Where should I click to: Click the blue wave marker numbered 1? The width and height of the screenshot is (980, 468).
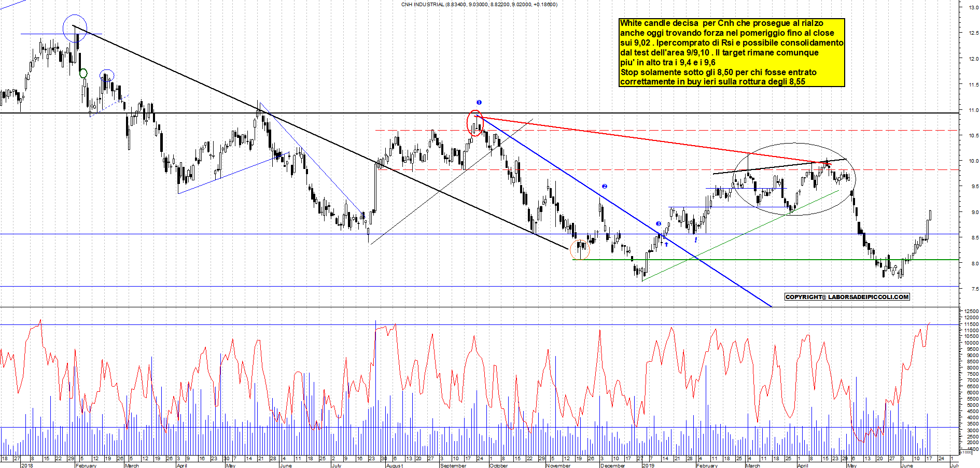(x=479, y=103)
